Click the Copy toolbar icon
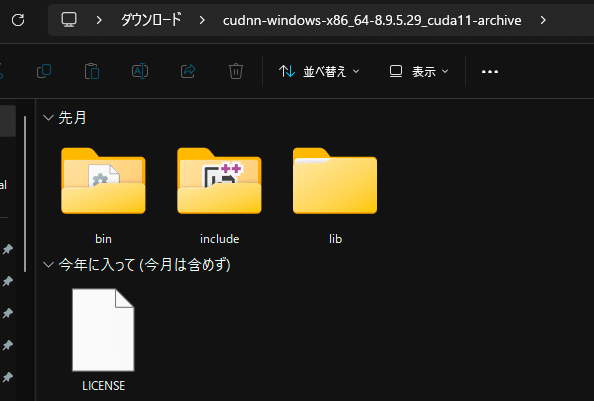The height and width of the screenshot is (401, 594). 44,71
